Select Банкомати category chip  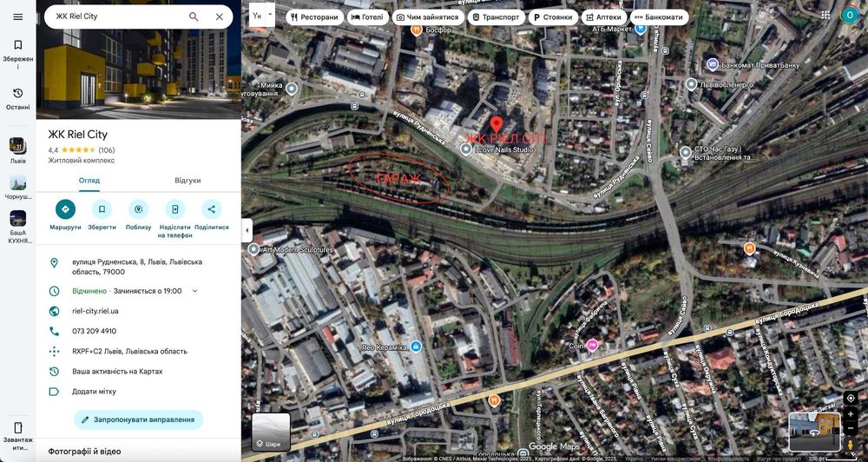(659, 17)
